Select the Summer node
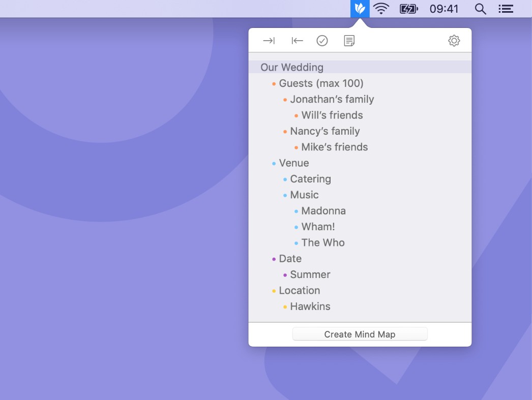Screen dimensions: 532x400 click(310, 274)
